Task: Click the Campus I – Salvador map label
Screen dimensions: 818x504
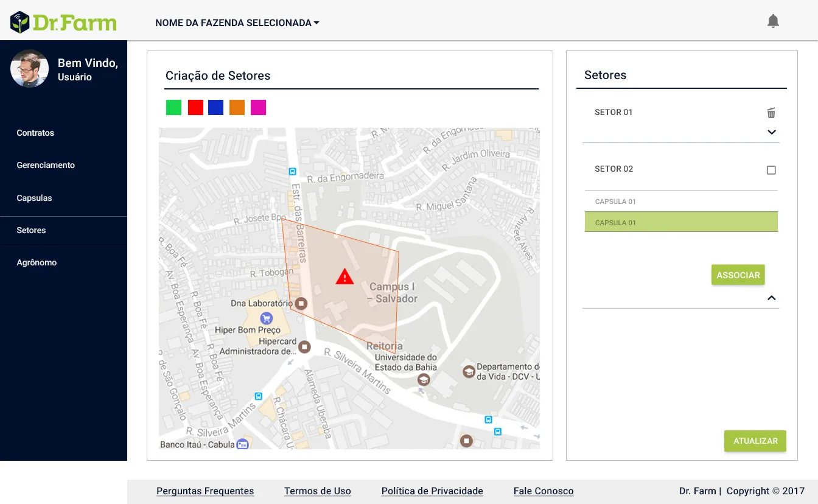Action: point(393,293)
